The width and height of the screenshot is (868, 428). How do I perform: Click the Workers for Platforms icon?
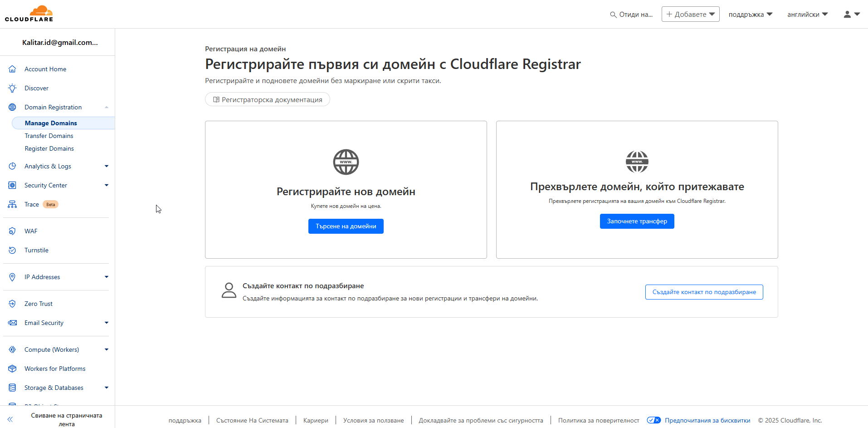[12, 369]
